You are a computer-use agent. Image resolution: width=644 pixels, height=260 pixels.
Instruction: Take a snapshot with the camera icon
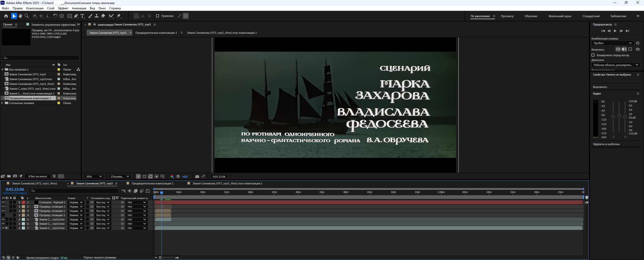coord(197,177)
